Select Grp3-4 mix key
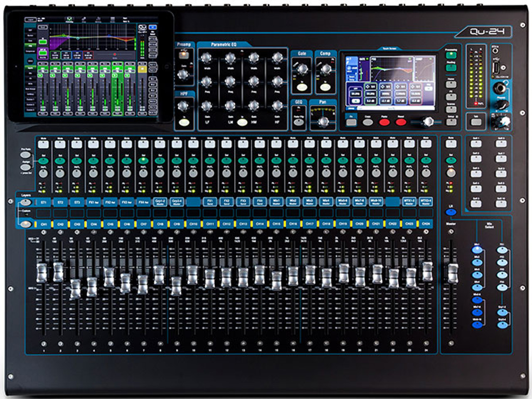The image size is (532, 399). point(502,325)
